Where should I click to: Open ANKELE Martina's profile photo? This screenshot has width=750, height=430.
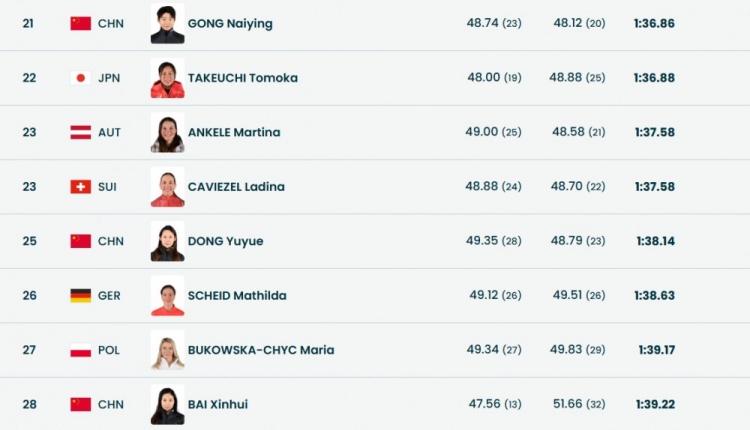167,132
